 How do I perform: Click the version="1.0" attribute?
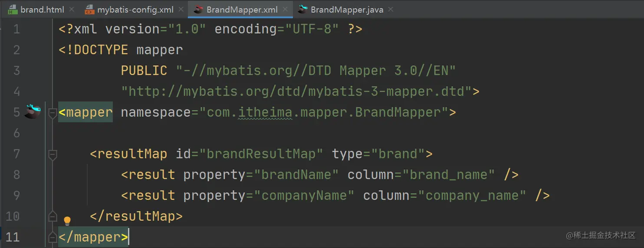pos(156,29)
